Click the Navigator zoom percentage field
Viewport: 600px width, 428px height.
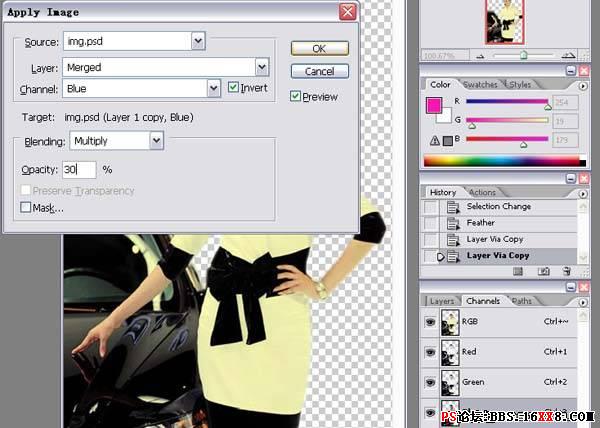tap(445, 56)
